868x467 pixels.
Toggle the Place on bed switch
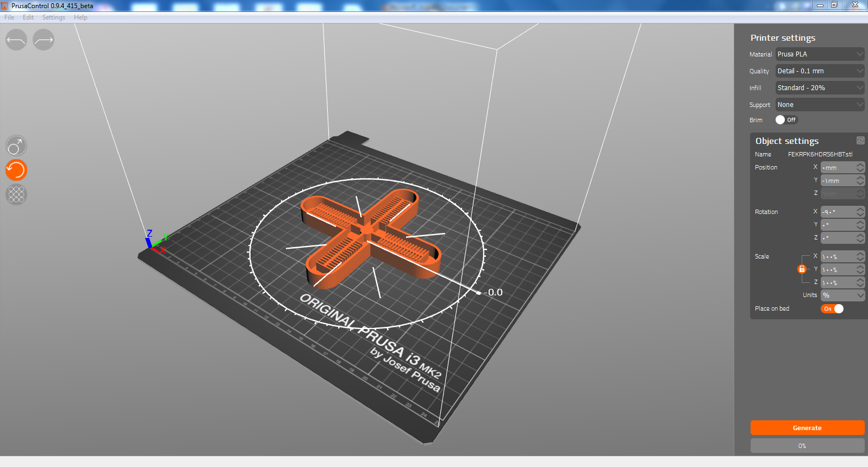point(832,308)
